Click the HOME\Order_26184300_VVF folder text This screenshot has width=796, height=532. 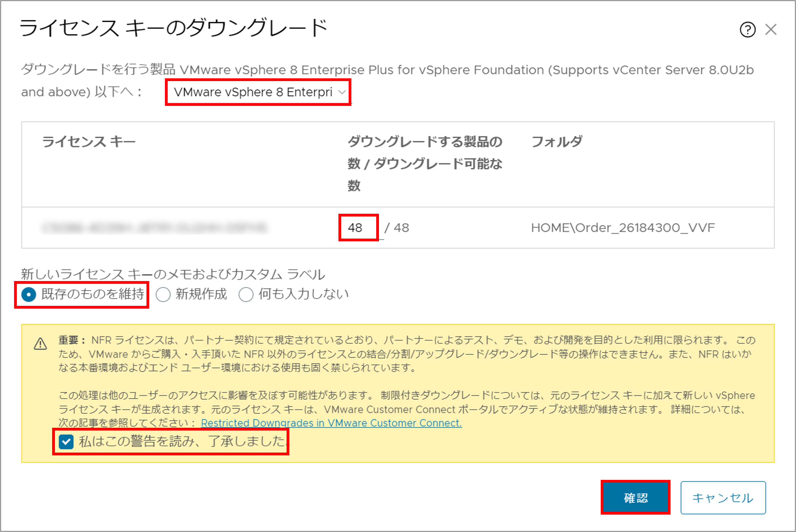(623, 228)
